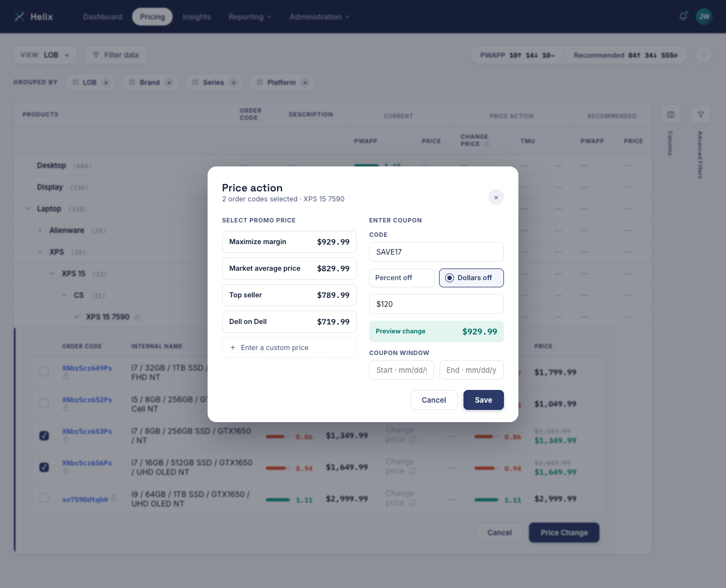726x588 pixels.
Task: Click Enter a custom price
Action: [x=289, y=348]
